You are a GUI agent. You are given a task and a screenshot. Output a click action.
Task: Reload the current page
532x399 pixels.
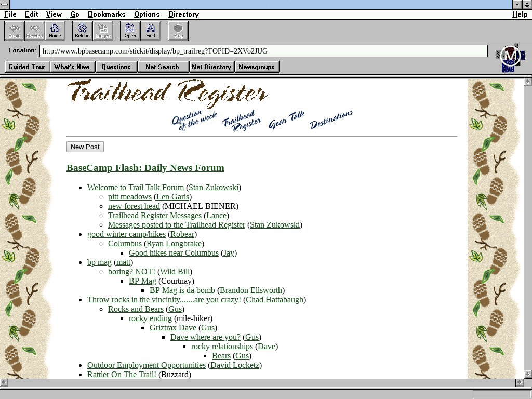[x=82, y=31]
